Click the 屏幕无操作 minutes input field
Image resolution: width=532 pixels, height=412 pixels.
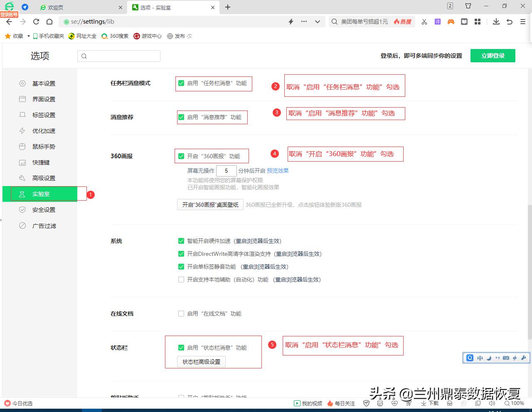click(227, 170)
